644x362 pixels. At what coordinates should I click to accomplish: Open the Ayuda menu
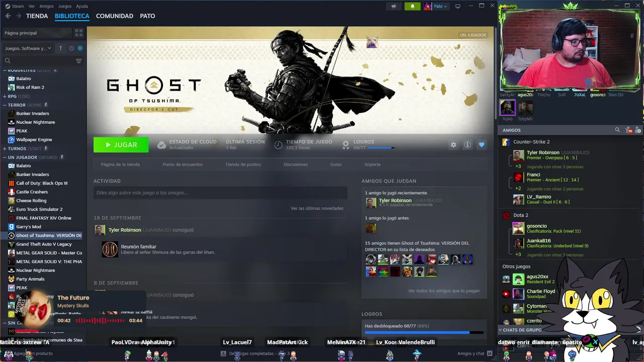(82, 6)
